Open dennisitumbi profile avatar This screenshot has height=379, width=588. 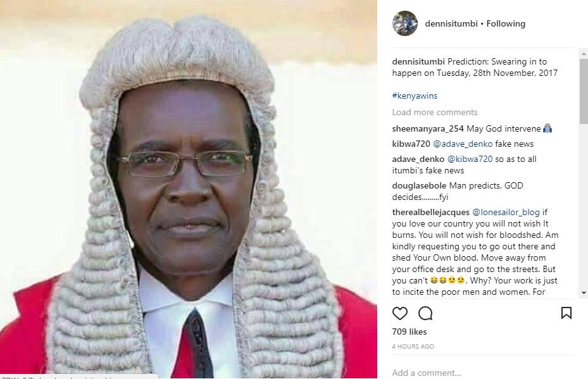[x=405, y=23]
